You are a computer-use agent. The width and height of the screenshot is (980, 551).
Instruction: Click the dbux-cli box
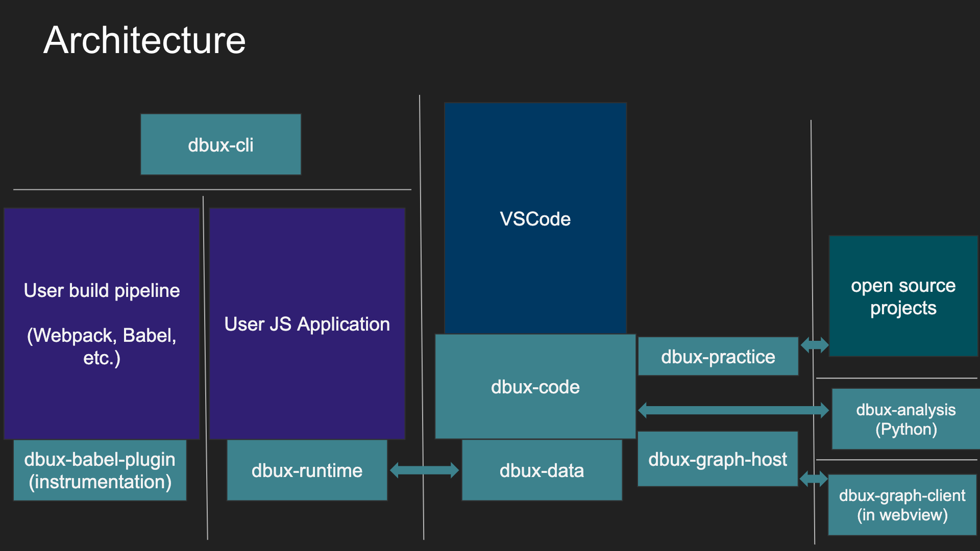point(220,144)
